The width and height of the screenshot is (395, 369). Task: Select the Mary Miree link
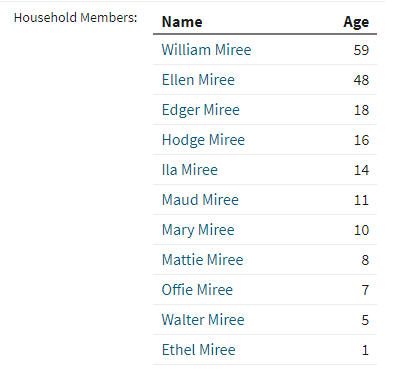point(198,230)
